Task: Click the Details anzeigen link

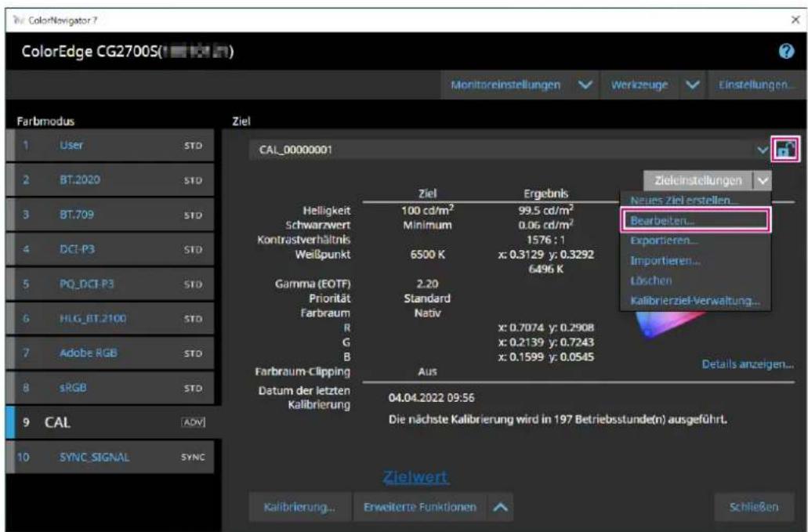Action: (747, 364)
